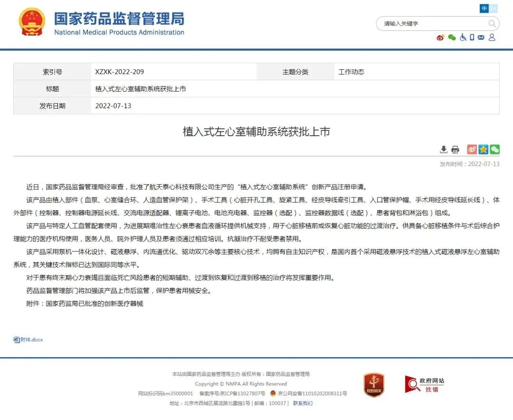This screenshot has width=513, height=420.
Task: Click the paragraph starting 药品监督管理部门
Action: [120, 290]
